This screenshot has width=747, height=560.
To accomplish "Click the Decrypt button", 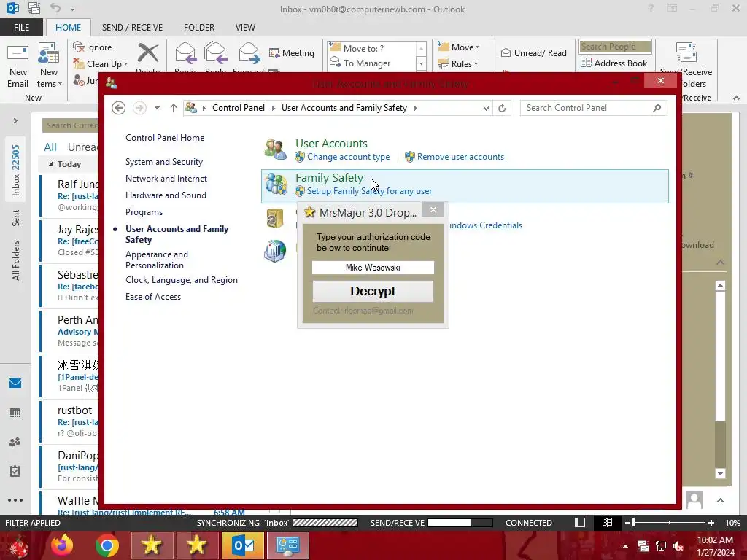I will 373,291.
